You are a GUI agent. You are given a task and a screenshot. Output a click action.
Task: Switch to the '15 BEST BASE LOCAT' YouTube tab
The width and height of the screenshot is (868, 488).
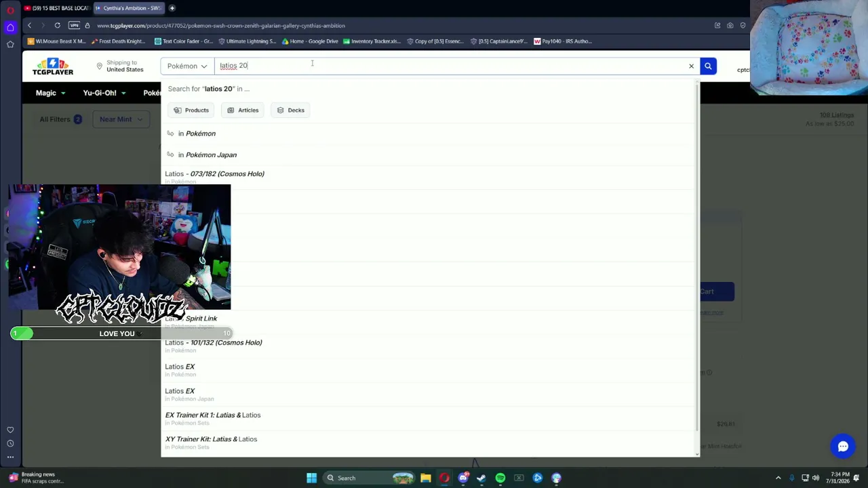point(57,8)
